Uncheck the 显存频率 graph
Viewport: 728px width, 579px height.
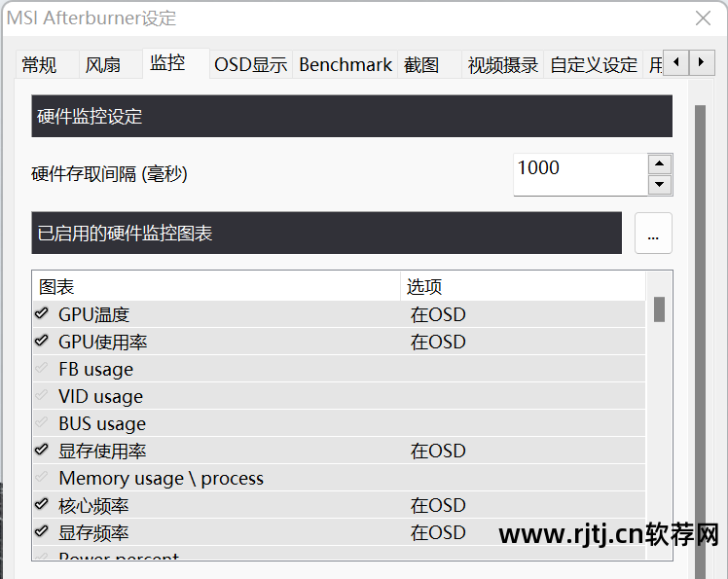tap(42, 531)
